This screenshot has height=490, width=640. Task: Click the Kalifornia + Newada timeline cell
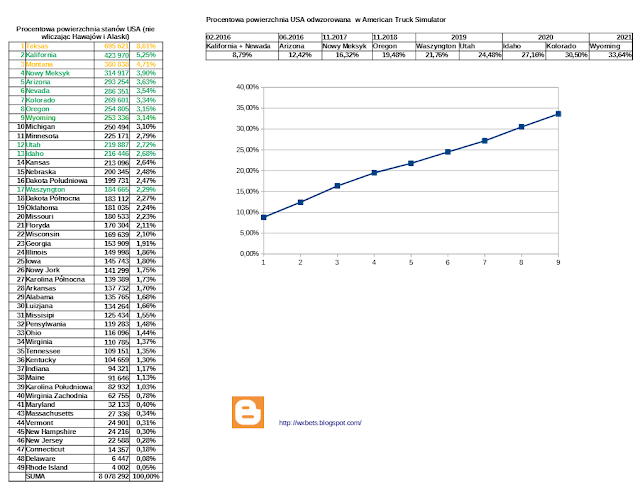tap(242, 46)
